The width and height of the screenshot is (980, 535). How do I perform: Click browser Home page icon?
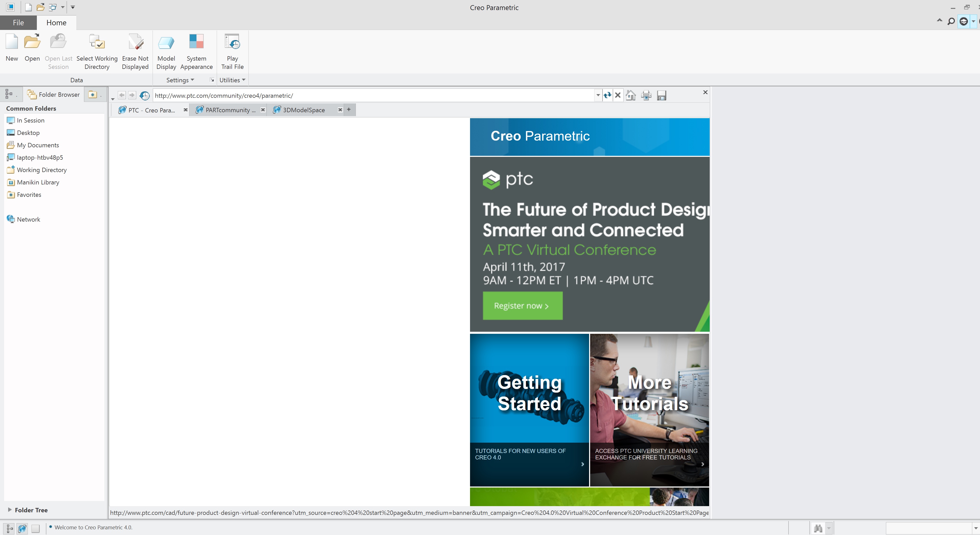(x=631, y=95)
